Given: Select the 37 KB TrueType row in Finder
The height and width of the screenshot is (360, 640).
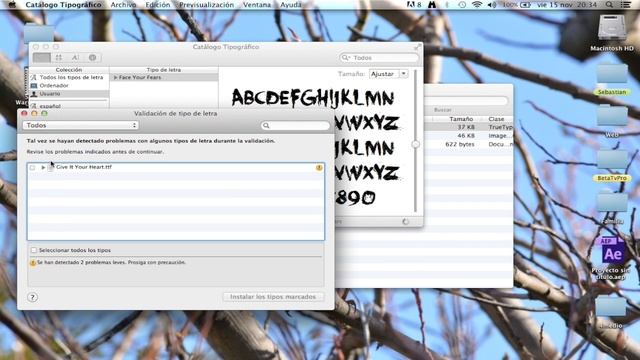Looking at the screenshot, I should pyautogui.click(x=468, y=127).
